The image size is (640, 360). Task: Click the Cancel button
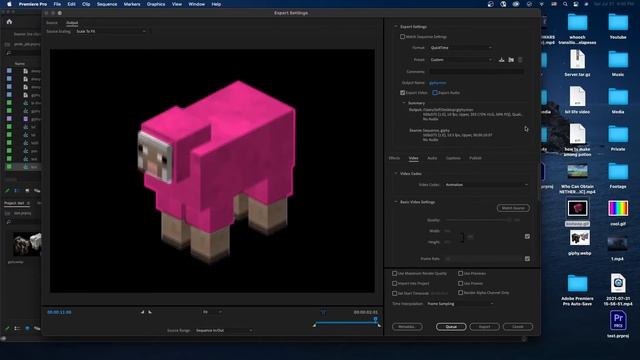click(518, 327)
